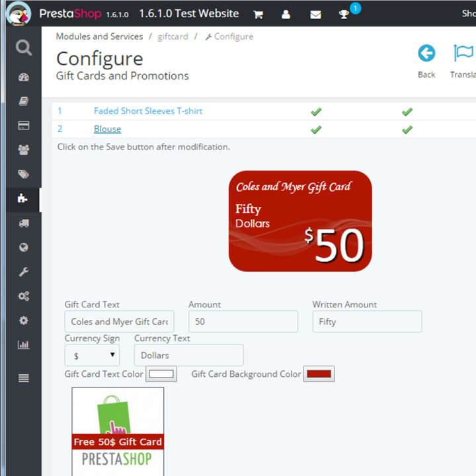Screen dimensions: 476x476
Task: Open the messages envelope icon
Action: tap(316, 15)
